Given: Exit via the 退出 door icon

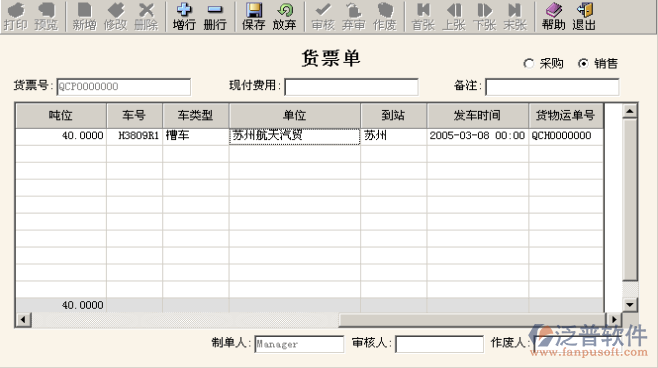Looking at the screenshot, I should click(584, 10).
